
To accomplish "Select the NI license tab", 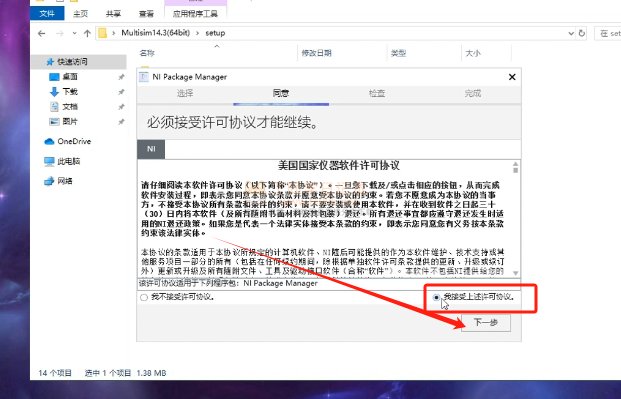I will [x=151, y=149].
